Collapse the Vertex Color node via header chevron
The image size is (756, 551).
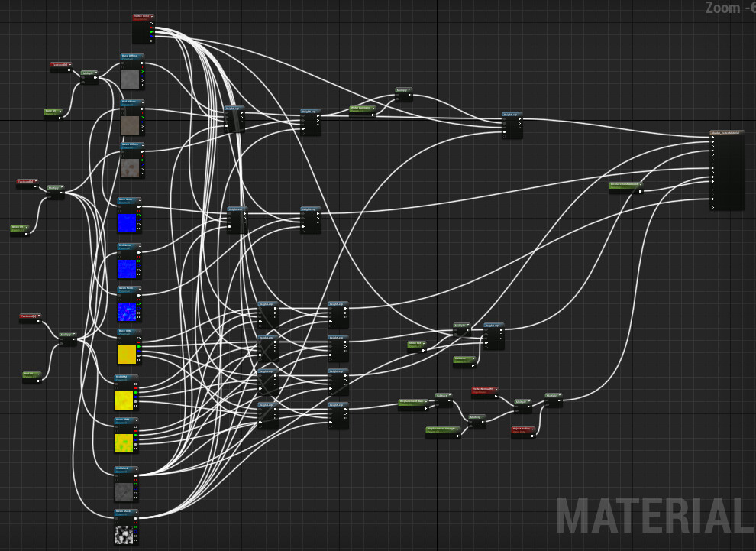coord(152,16)
